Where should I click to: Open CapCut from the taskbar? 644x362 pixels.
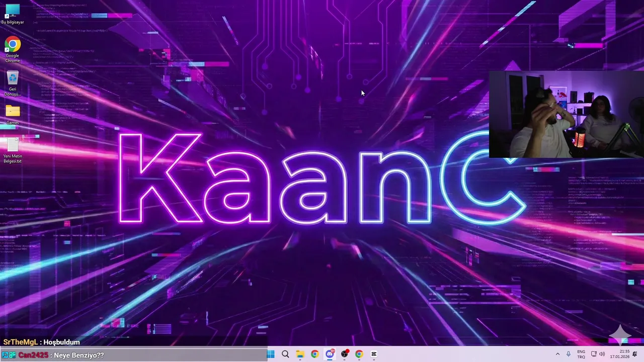click(x=374, y=354)
